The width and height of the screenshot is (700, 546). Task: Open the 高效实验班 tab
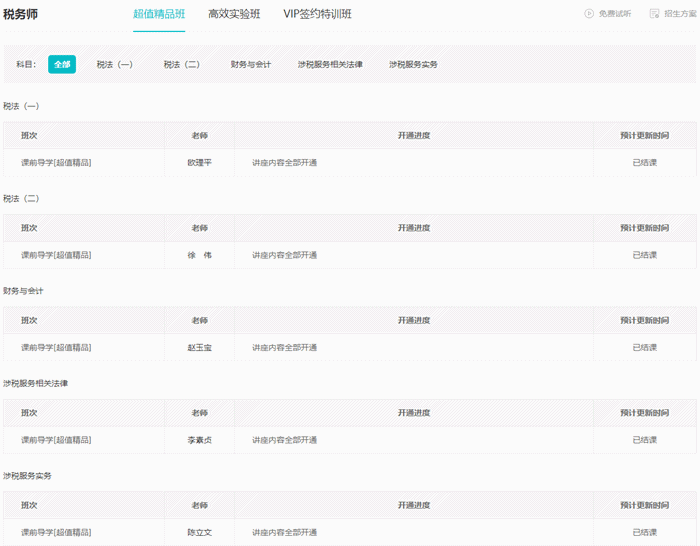(x=234, y=14)
